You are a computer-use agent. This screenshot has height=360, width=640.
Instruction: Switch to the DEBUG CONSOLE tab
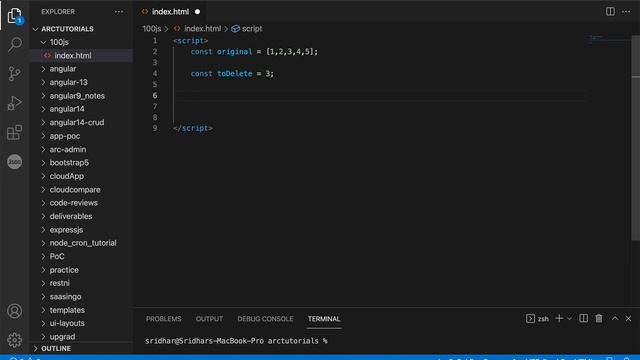coord(265,319)
